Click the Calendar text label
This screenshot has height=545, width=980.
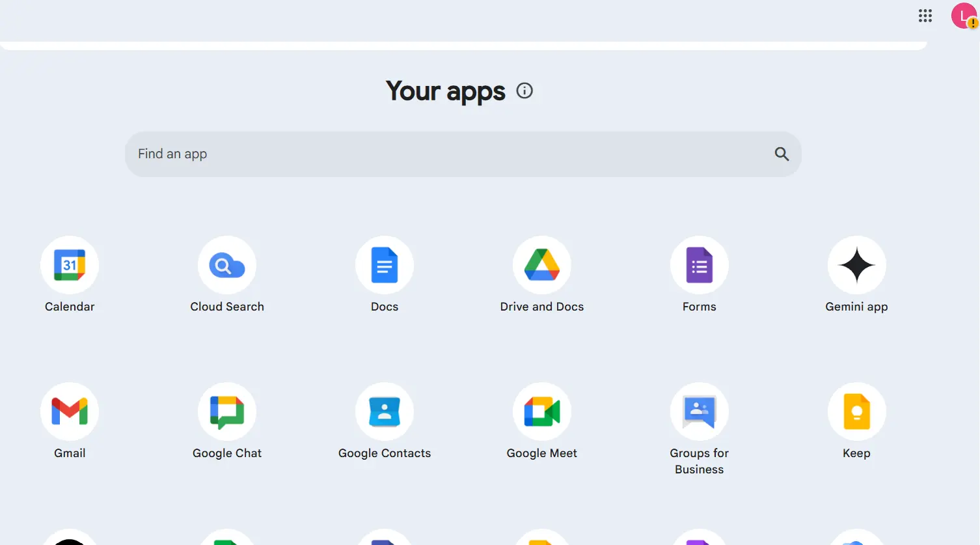pyautogui.click(x=70, y=307)
